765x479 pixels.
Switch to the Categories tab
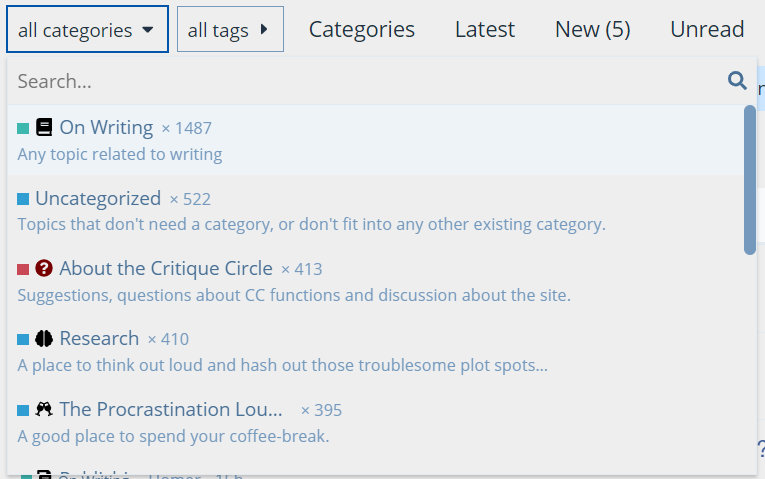362,29
